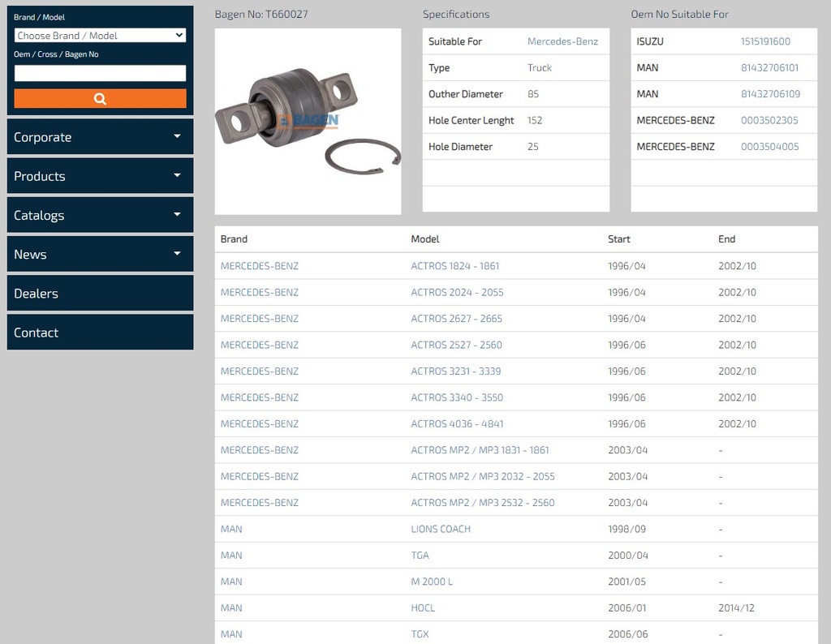Image resolution: width=831 pixels, height=644 pixels.
Task: Select model ACTROS MP2 / MP3 2032 - 2055
Action: [483, 477]
